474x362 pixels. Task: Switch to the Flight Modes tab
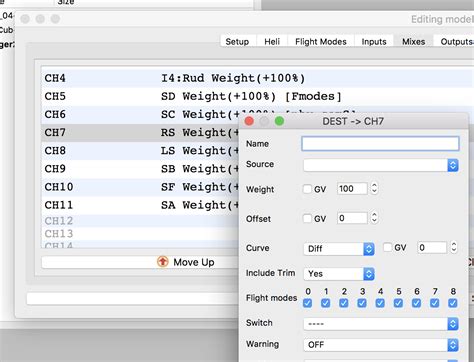click(321, 42)
